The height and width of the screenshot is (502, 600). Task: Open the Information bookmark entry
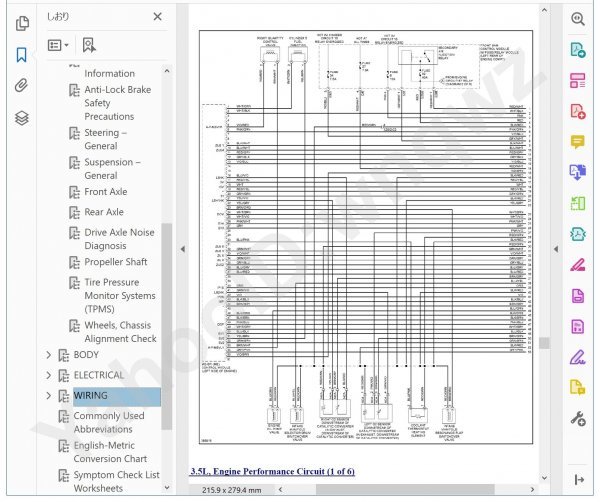point(109,73)
